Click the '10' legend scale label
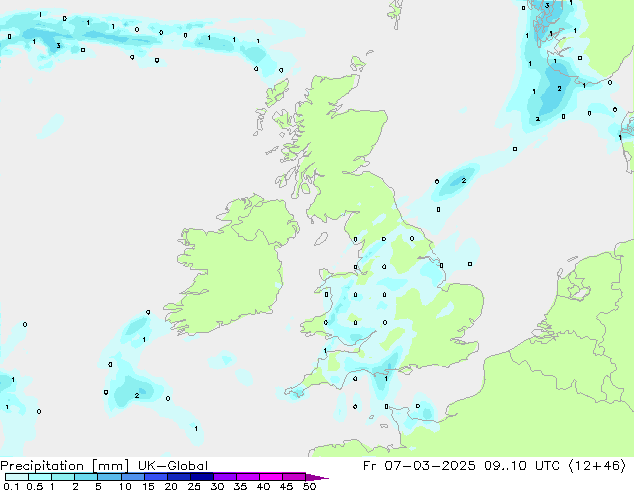The height and width of the screenshot is (490, 634). pos(125,486)
